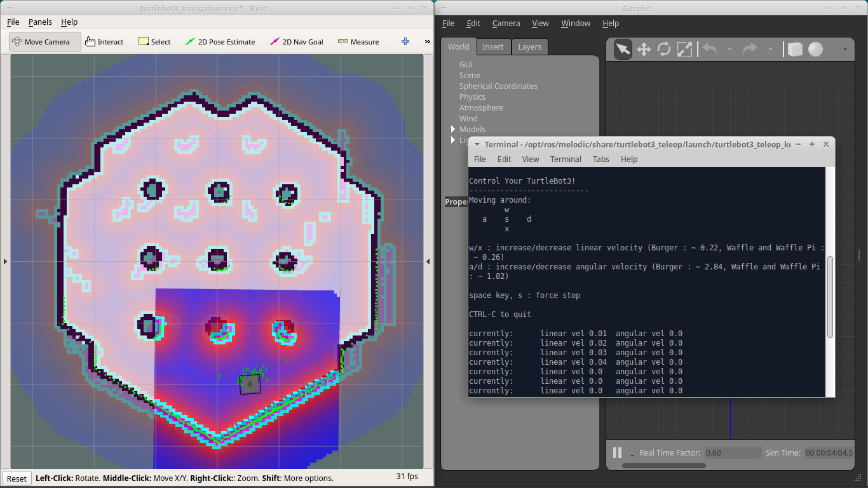Switch to the Insert tab in Gazebo
This screenshot has width=868, height=488.
[x=494, y=46]
